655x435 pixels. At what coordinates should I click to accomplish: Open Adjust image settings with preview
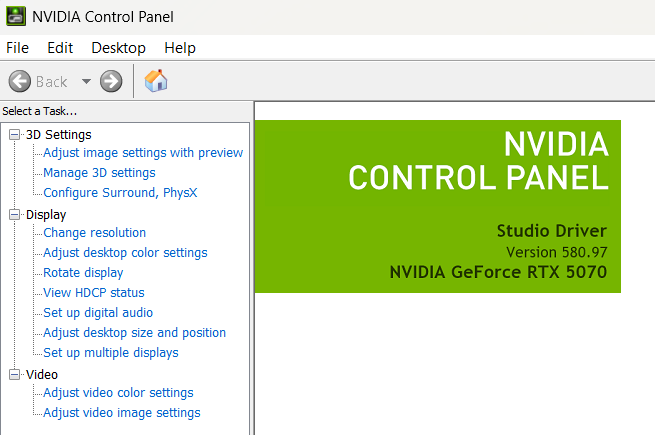tap(143, 153)
